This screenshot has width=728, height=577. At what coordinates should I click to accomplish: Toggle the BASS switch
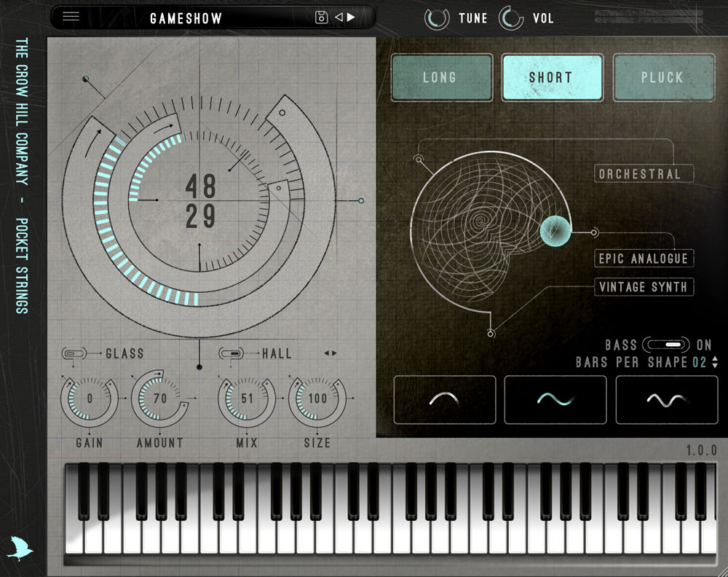666,345
